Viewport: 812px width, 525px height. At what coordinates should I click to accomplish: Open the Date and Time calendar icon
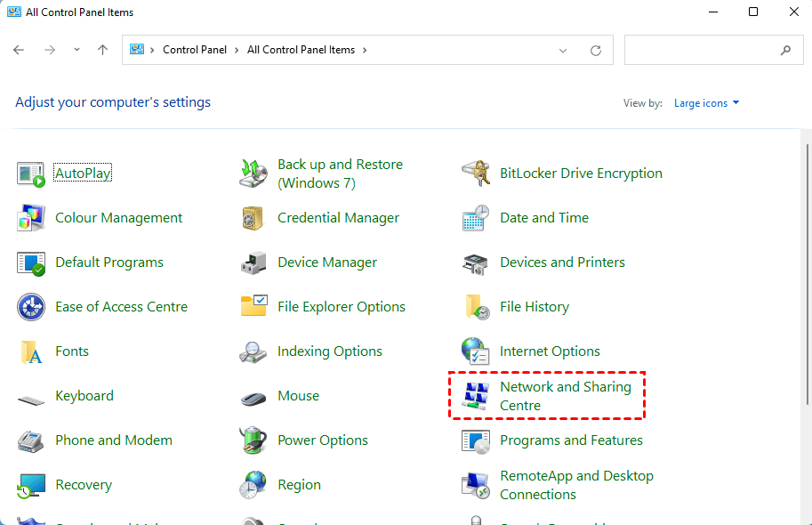pyautogui.click(x=476, y=218)
